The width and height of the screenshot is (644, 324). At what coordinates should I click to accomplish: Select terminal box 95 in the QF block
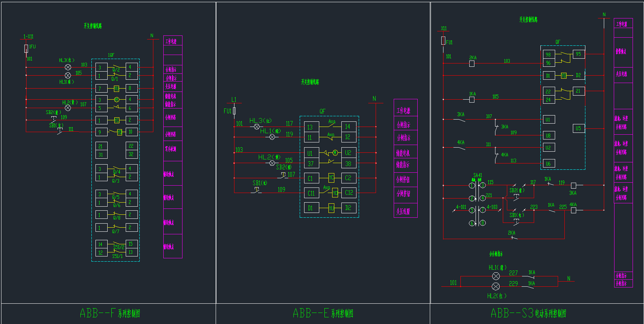tap(578, 54)
